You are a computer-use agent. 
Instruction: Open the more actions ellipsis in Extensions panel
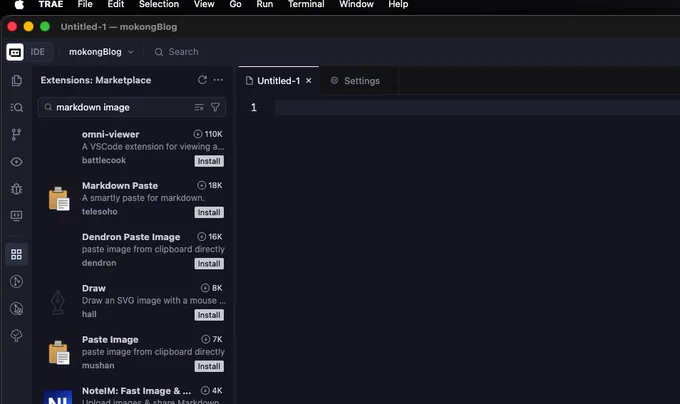point(218,80)
